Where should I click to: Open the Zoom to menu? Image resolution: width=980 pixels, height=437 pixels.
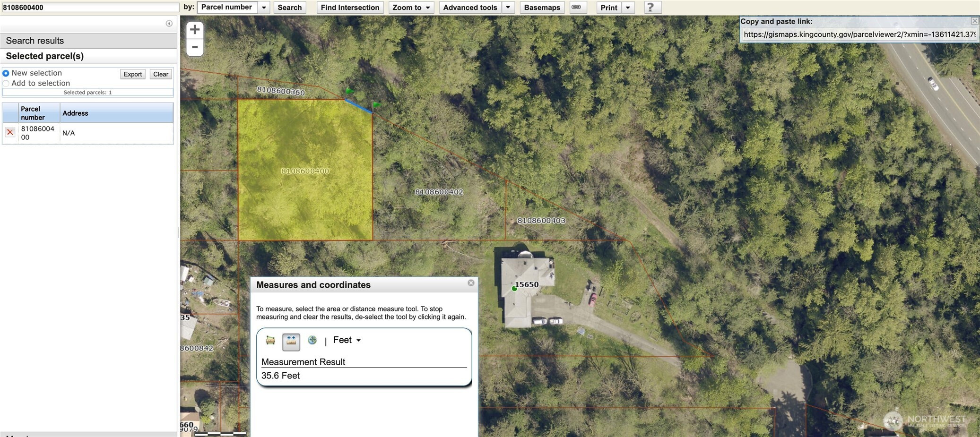coord(411,8)
